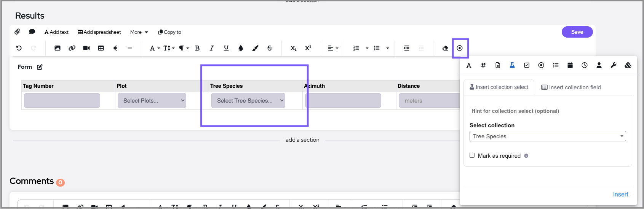Viewport: 644px width, 209px height.
Task: Open the Select collection Tree Species dropdown
Action: (x=547, y=136)
